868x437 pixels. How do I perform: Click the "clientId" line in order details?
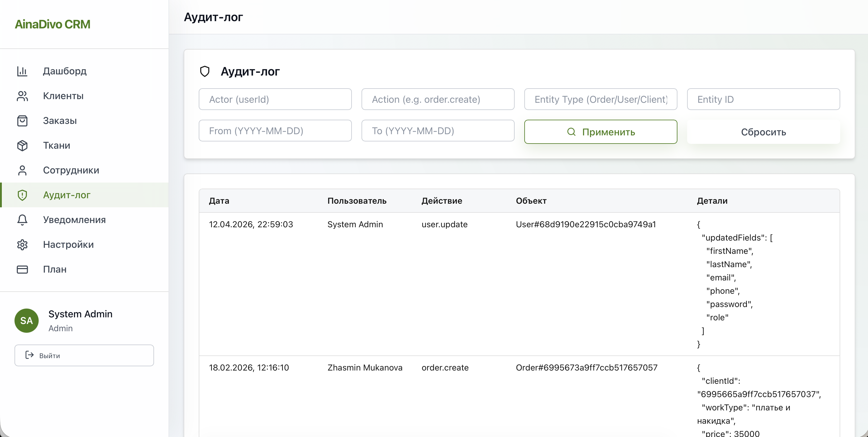[721, 381]
